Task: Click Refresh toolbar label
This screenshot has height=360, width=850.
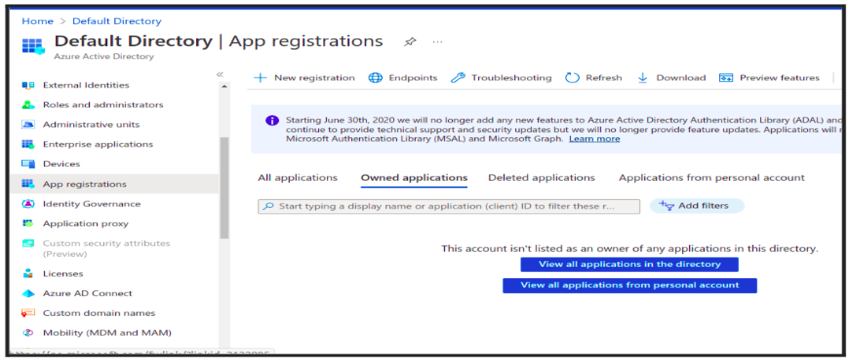Action: pos(604,78)
